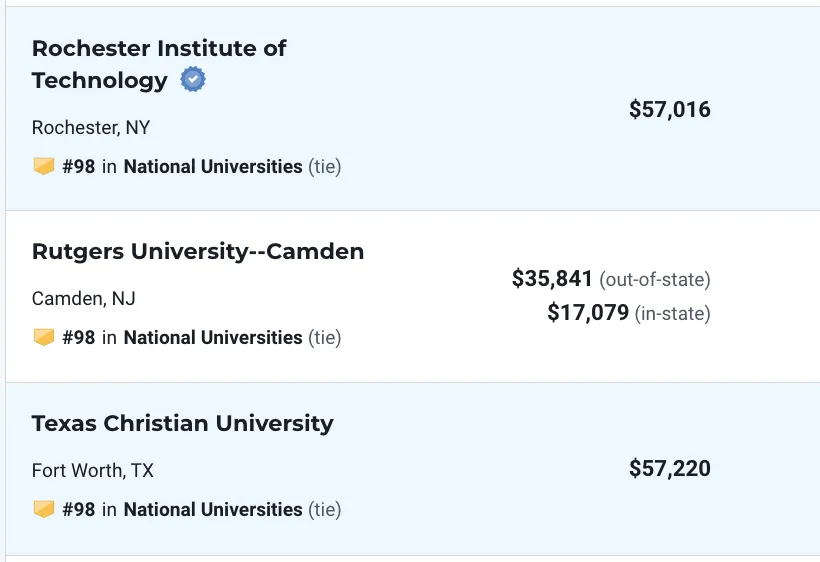Click National Universities ranking under Rutgers Camden
Viewport: 820px width, 562px height.
click(x=213, y=338)
